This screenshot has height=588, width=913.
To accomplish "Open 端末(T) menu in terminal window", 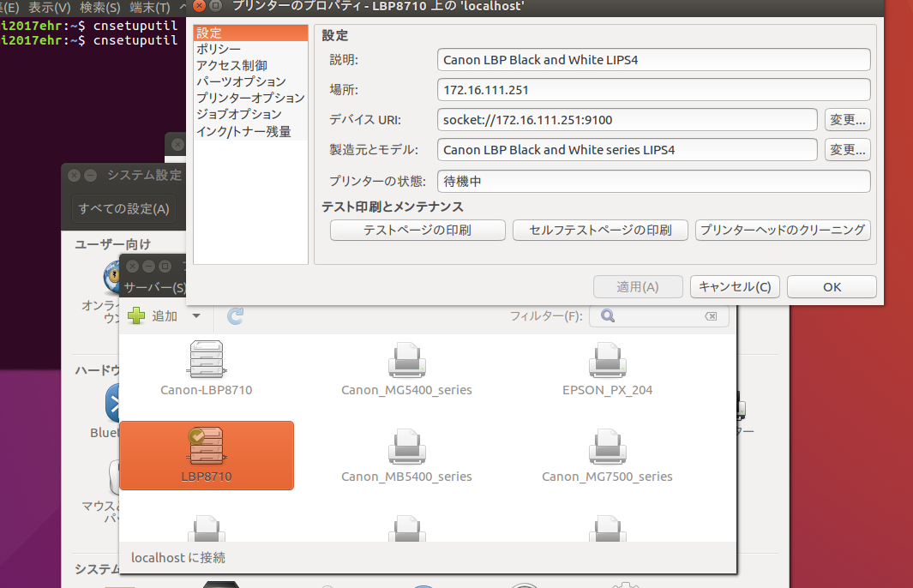I will tap(150, 8).
